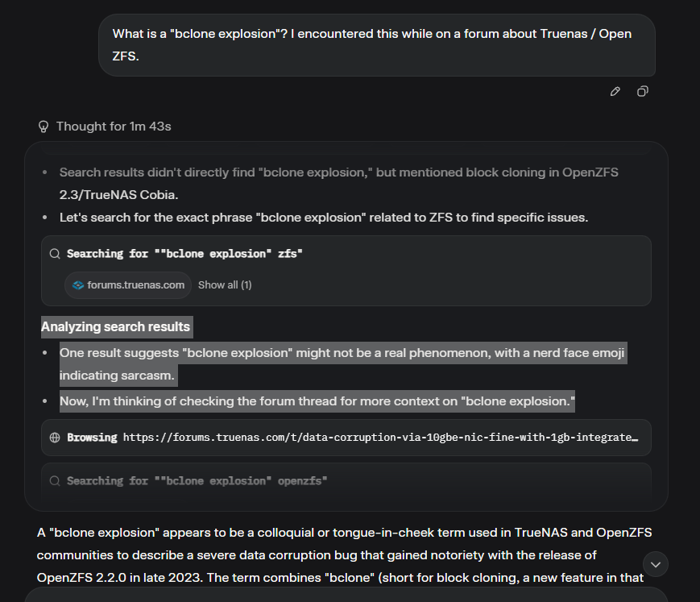Image resolution: width=700 pixels, height=602 pixels.
Task: Click the lightbulb thinking icon
Action: tap(43, 127)
